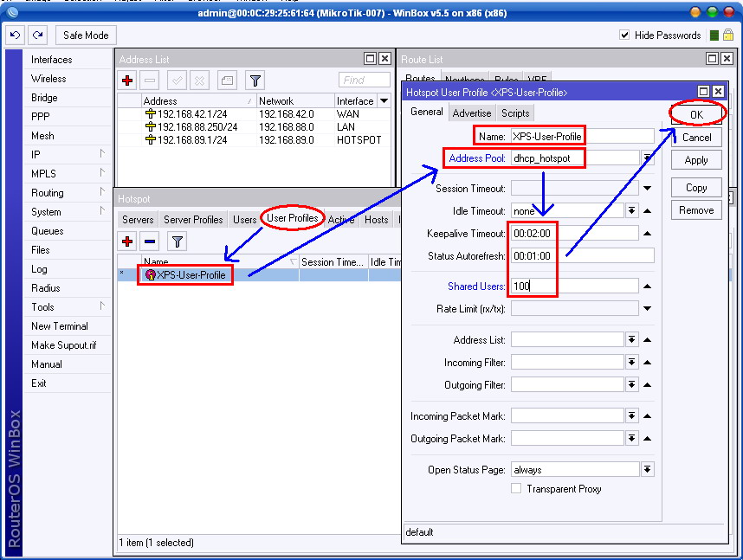
Task: Open the Advertise tab in the profile dialog
Action: click(472, 112)
